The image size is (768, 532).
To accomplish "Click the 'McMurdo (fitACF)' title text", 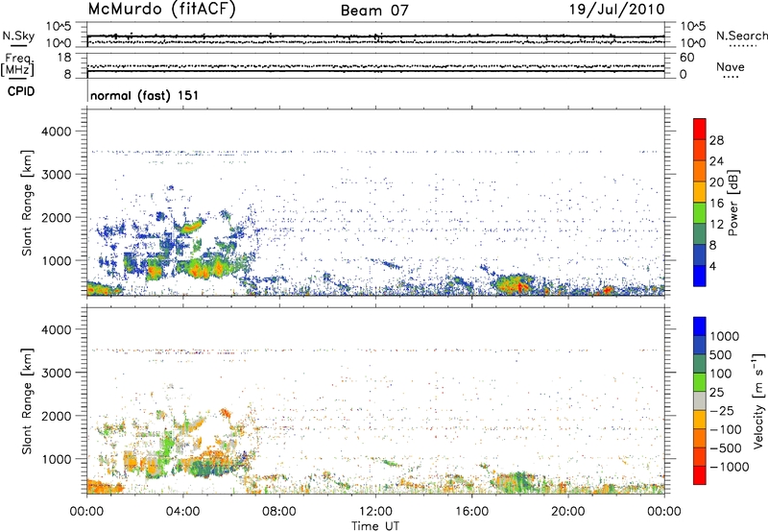I will click(x=161, y=10).
